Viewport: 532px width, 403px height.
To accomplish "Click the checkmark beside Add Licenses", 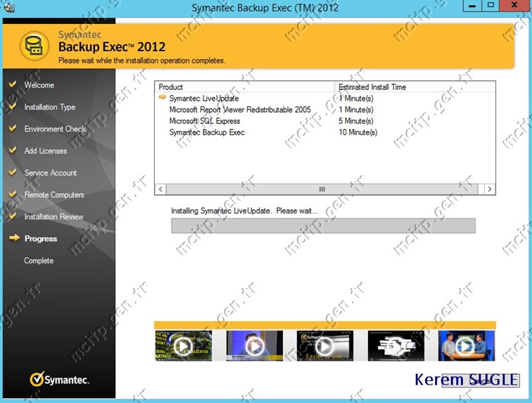I will coord(13,150).
